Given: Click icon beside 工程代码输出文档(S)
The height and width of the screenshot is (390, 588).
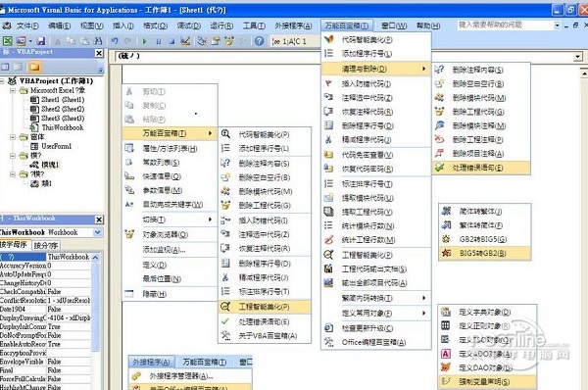Looking at the screenshot, I should pos(328,268).
